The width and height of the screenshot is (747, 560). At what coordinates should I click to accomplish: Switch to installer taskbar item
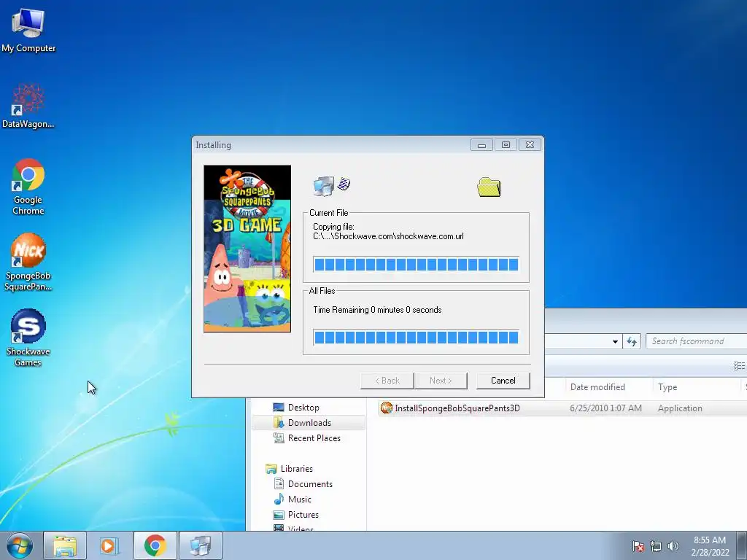tap(200, 545)
